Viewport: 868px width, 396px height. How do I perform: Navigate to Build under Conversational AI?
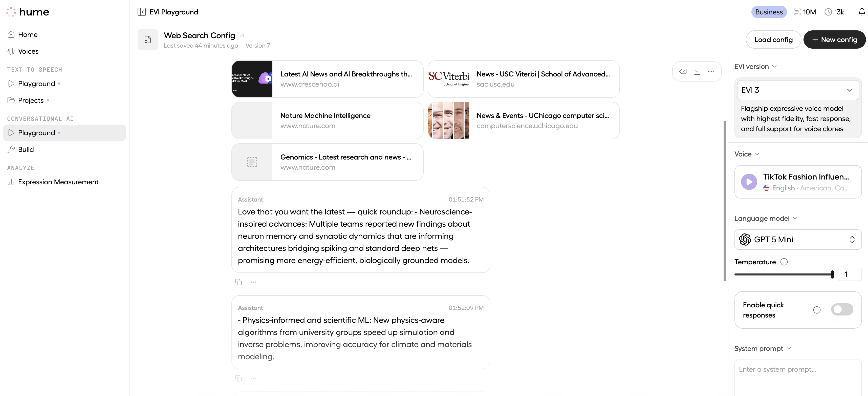26,149
